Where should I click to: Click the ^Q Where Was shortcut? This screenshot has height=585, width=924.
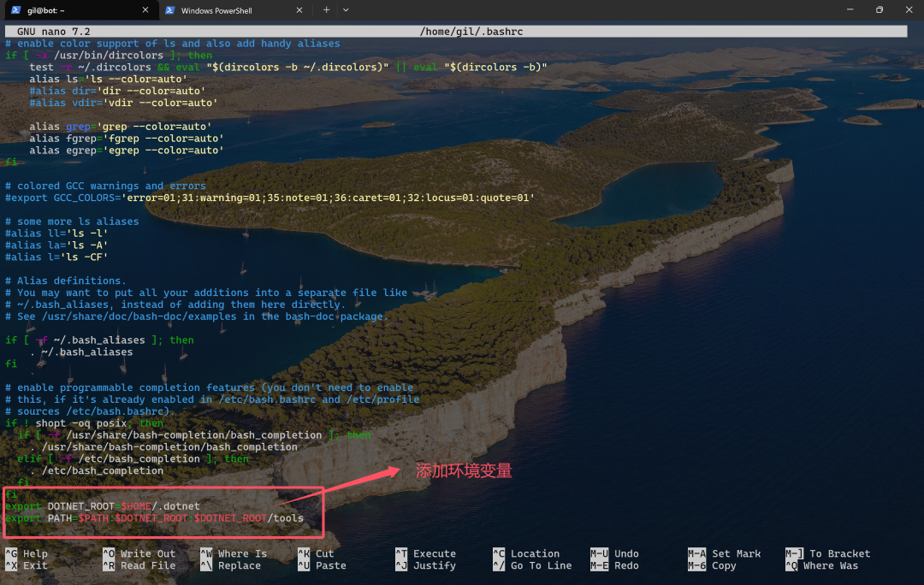822,565
